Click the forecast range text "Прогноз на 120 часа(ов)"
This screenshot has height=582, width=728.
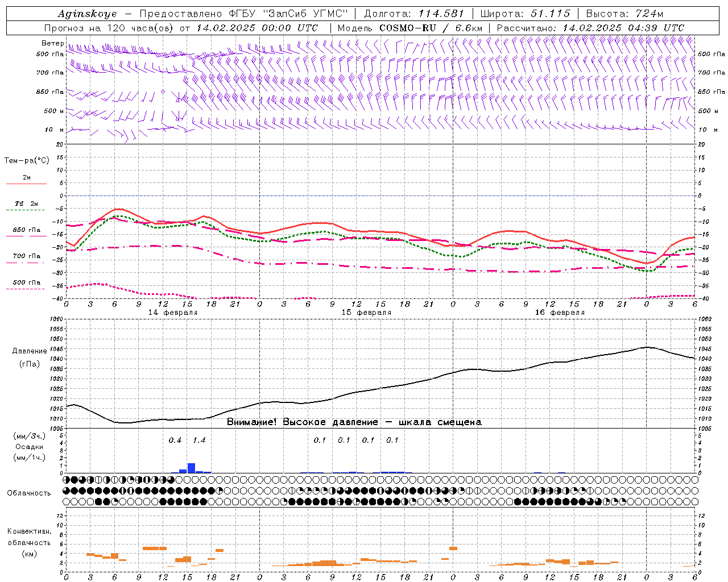[110, 28]
